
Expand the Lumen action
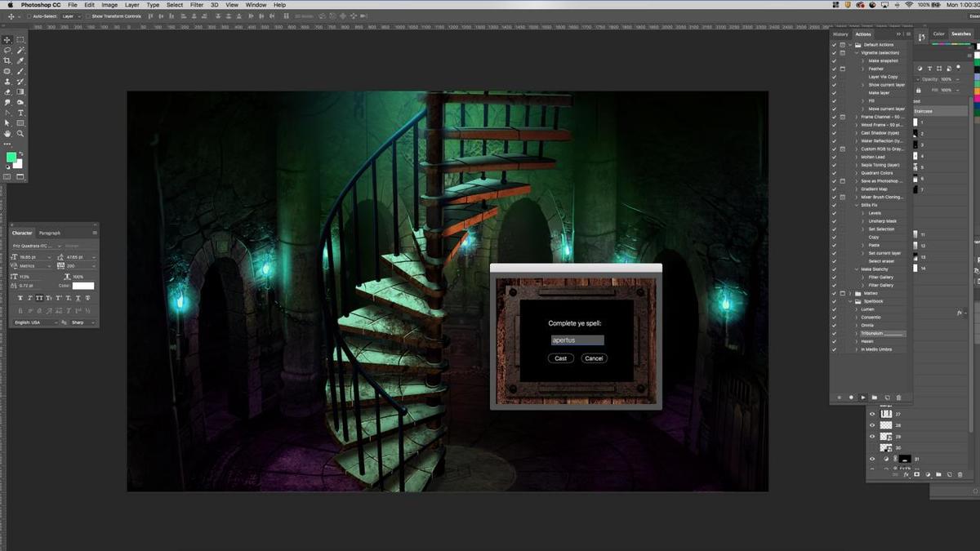click(856, 309)
